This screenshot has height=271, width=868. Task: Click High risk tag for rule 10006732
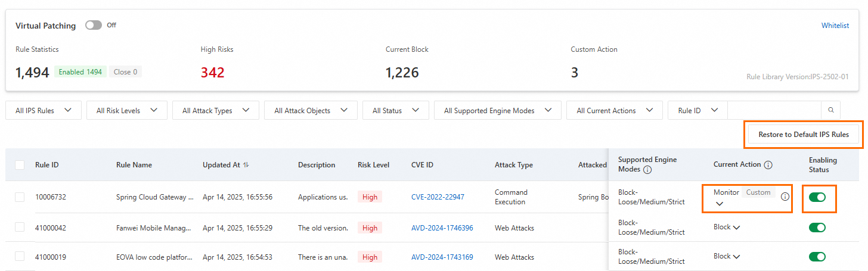point(370,197)
